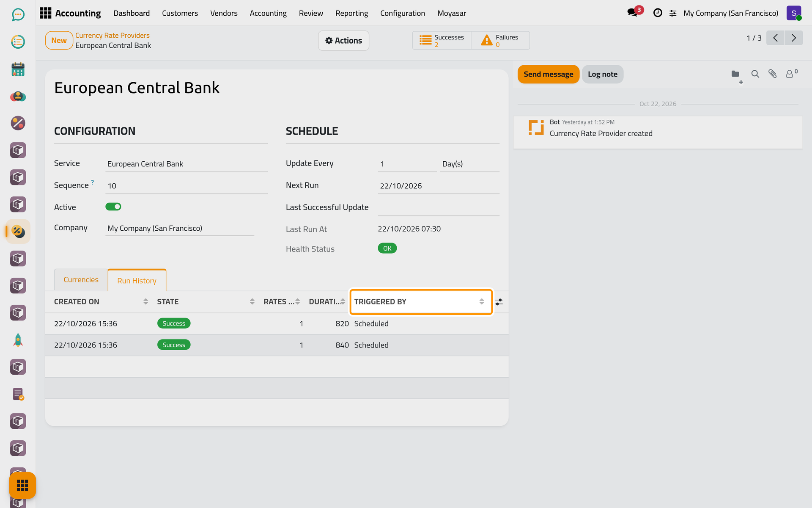
Task: Open the Day(s) interval unit dropdown
Action: coord(469,164)
